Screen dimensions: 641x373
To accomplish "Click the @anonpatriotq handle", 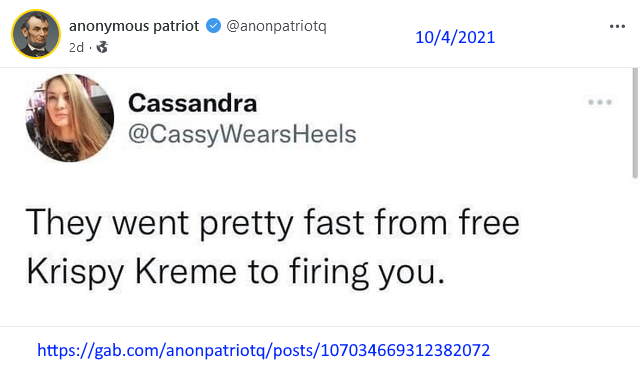I will [x=276, y=26].
